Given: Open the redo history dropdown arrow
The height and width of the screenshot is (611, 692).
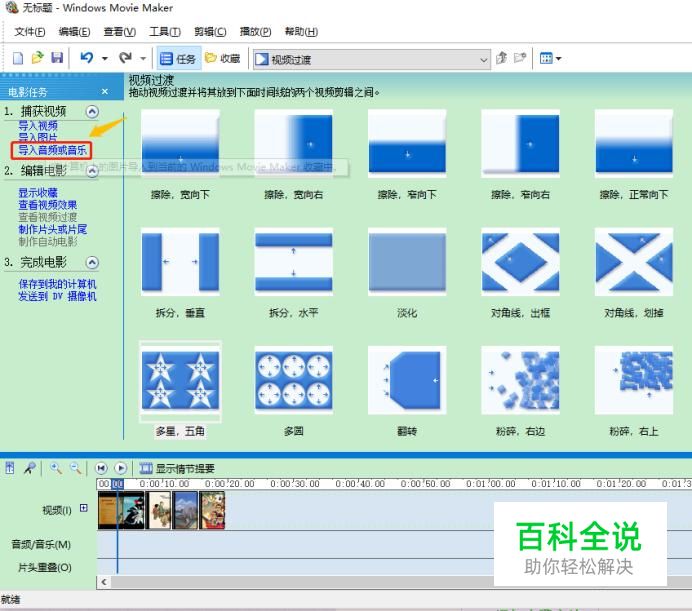Looking at the screenshot, I should (143, 58).
